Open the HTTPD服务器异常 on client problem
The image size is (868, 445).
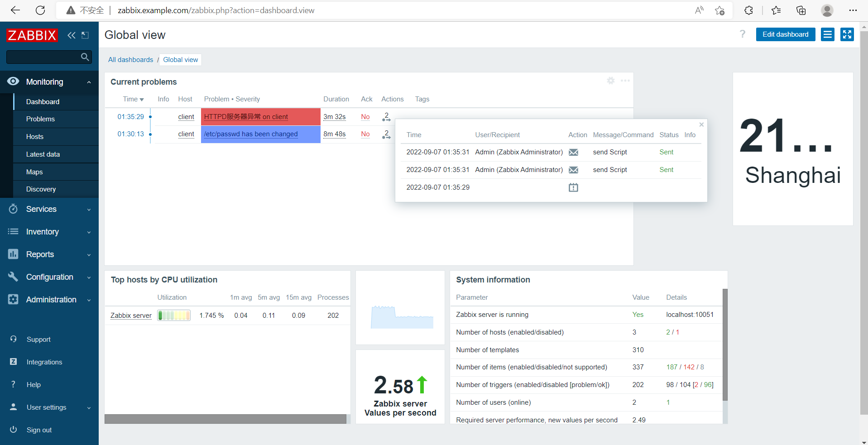point(246,117)
